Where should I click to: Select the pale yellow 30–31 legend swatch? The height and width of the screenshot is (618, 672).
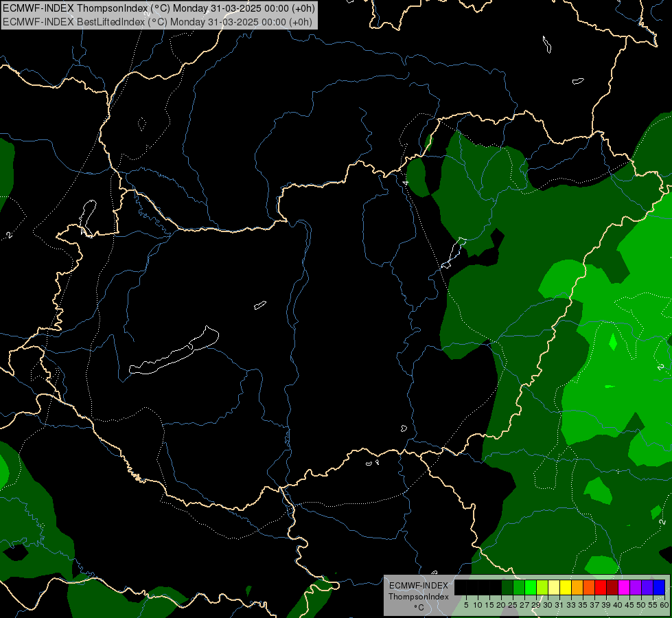(554, 587)
